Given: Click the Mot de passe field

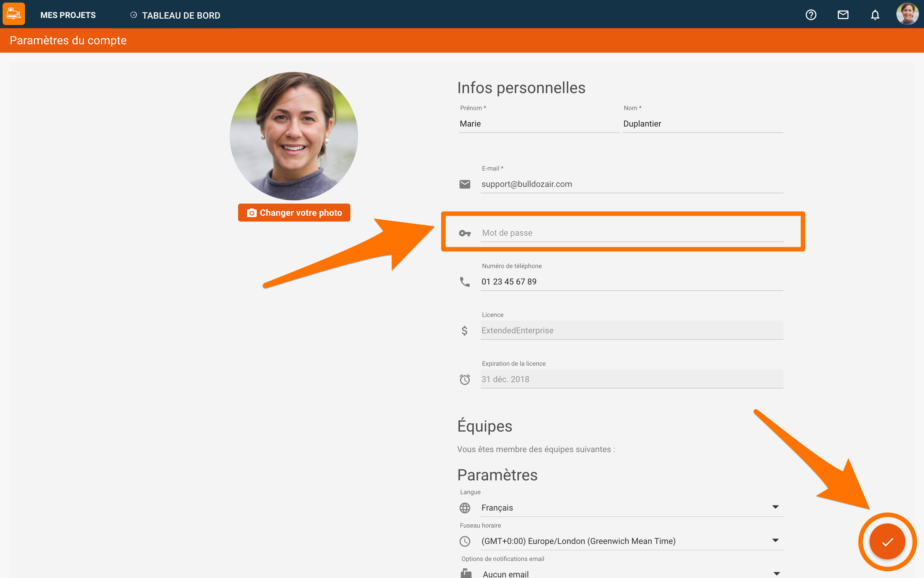Looking at the screenshot, I should (631, 233).
